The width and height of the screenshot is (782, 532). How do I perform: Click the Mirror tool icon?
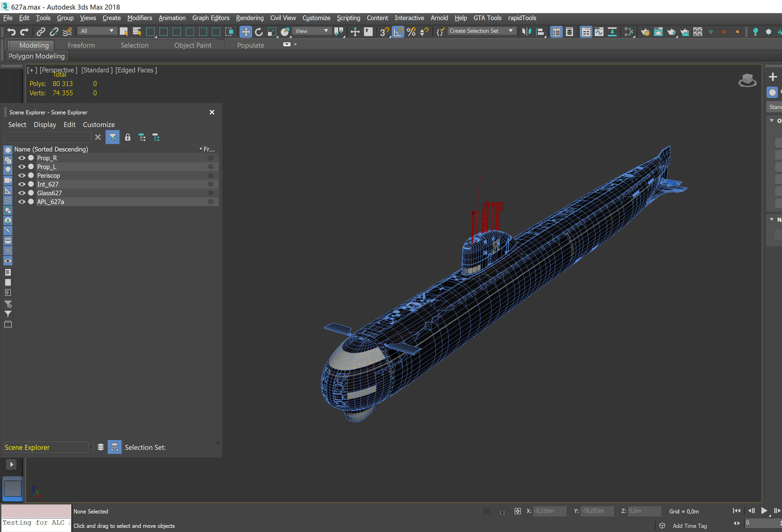(x=526, y=32)
